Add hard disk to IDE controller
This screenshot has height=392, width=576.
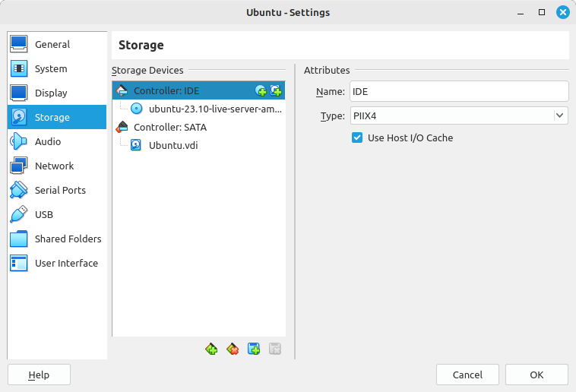[276, 90]
